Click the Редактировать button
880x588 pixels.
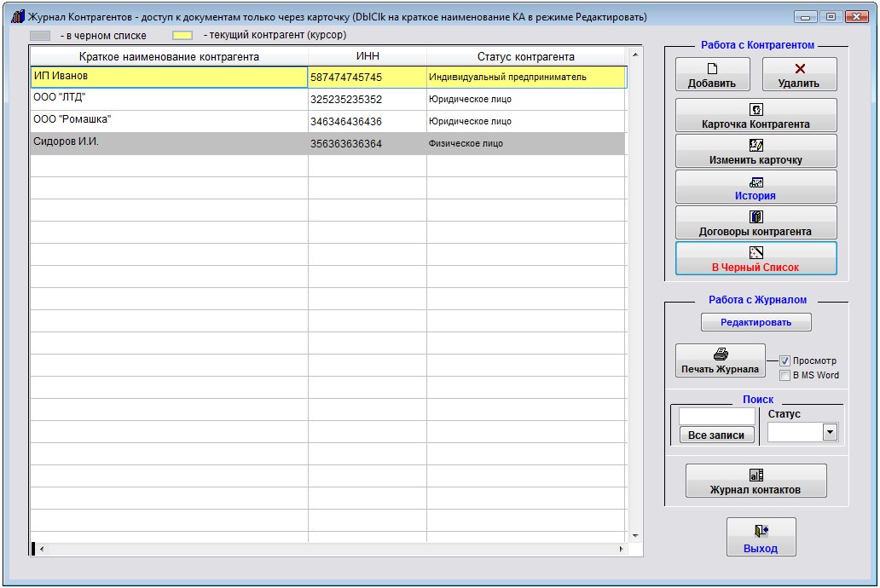click(x=756, y=322)
